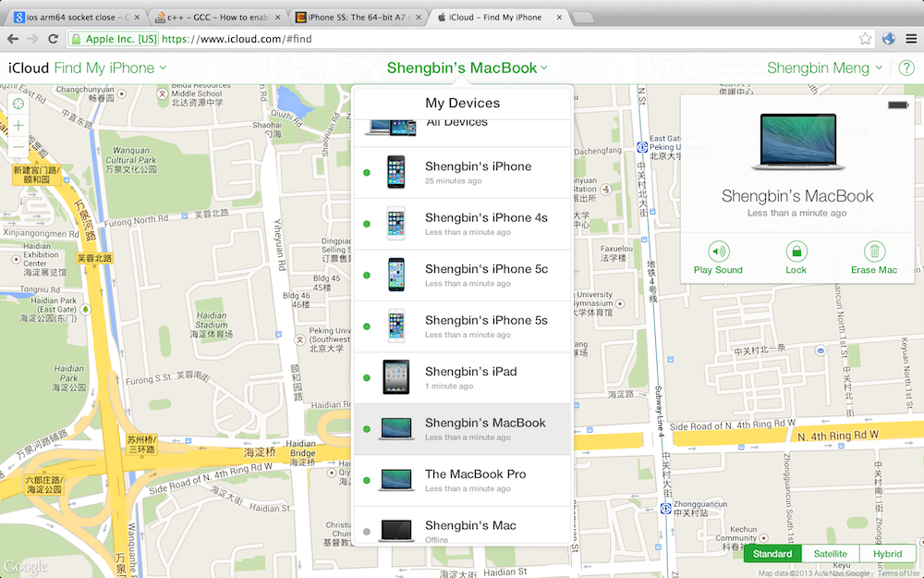Select Shengbin's MacBook highlighted row
Viewport: 924px width, 578px height.
tap(462, 429)
